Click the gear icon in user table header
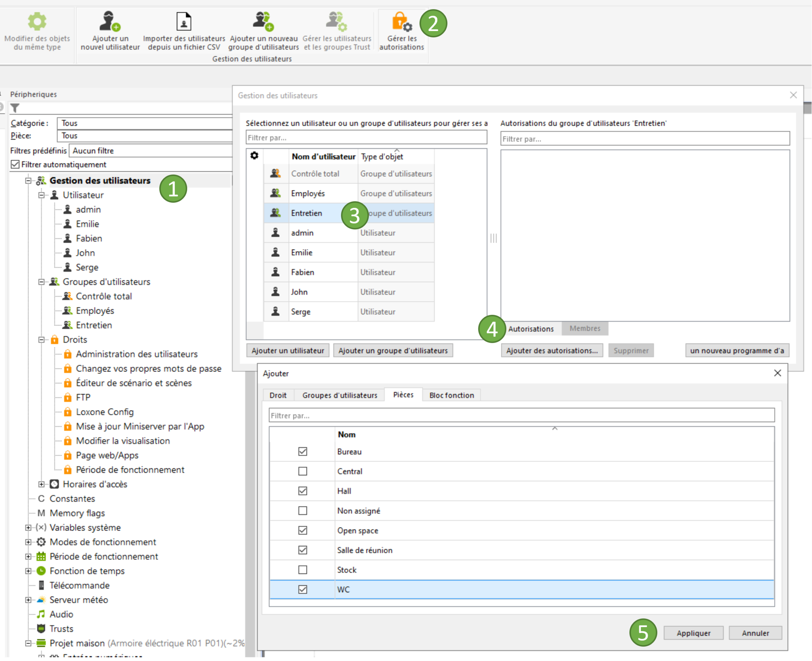Screen dimensions: 812x661 [x=254, y=156]
